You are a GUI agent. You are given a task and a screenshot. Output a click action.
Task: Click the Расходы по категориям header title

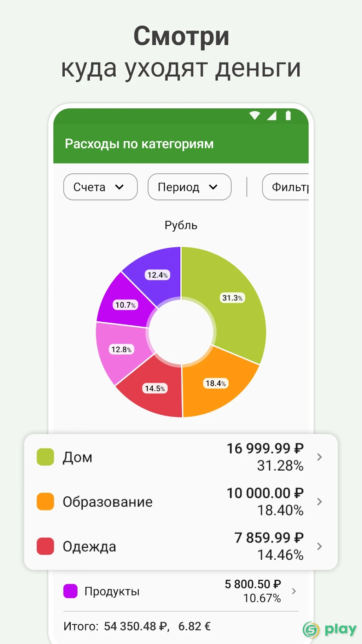(139, 144)
